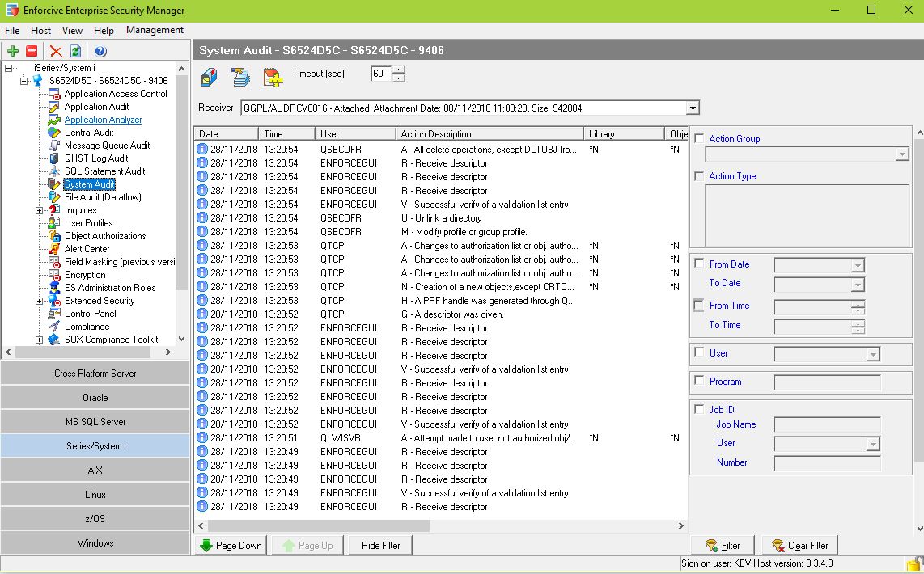Open the Receiver dropdown list
This screenshot has height=574, width=924.
tap(692, 108)
